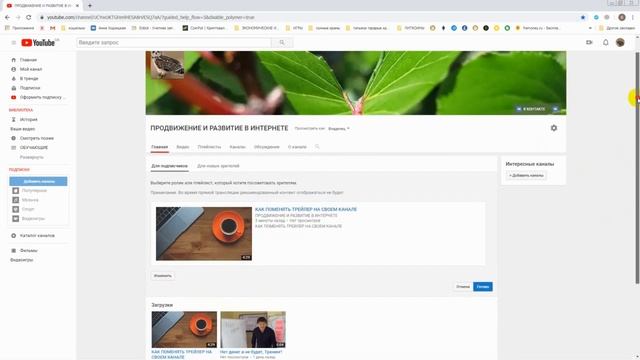Open Оформить подписку in sidebar
Viewport: 640px width, 360px height.
[x=39, y=97]
